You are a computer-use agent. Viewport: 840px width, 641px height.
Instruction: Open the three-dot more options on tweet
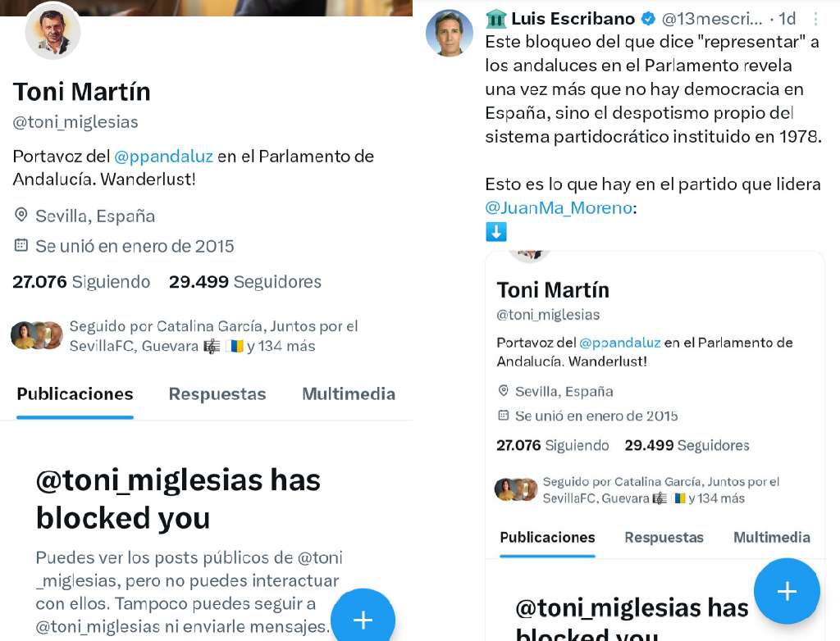(815, 20)
